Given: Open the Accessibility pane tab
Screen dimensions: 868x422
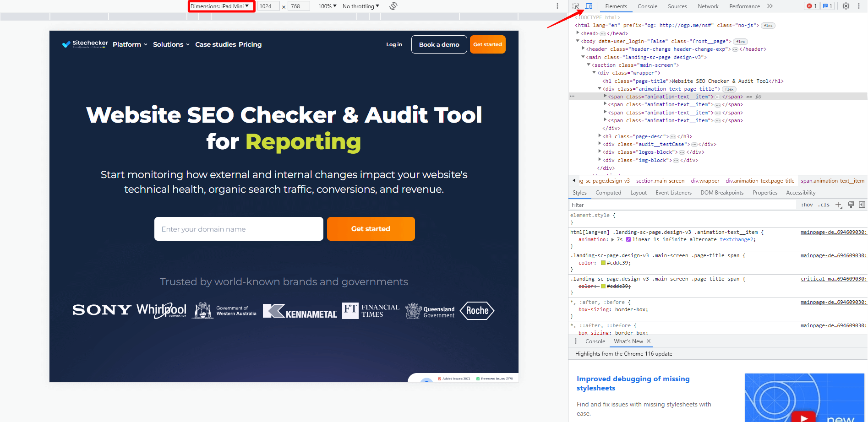Looking at the screenshot, I should coord(801,193).
